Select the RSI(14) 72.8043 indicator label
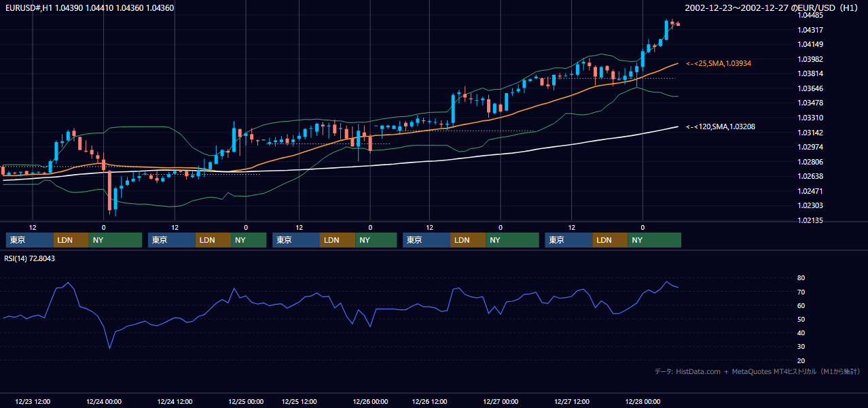 pos(30,258)
